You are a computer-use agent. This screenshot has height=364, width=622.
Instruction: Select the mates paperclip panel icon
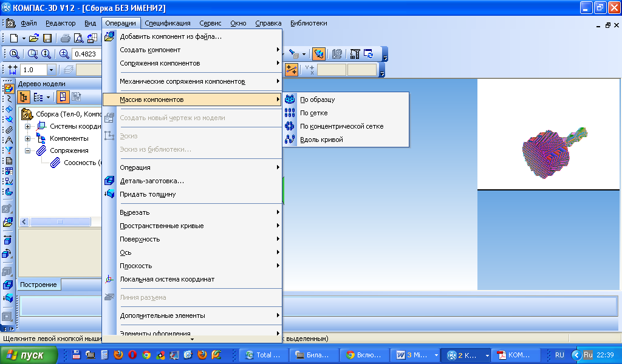point(9,130)
